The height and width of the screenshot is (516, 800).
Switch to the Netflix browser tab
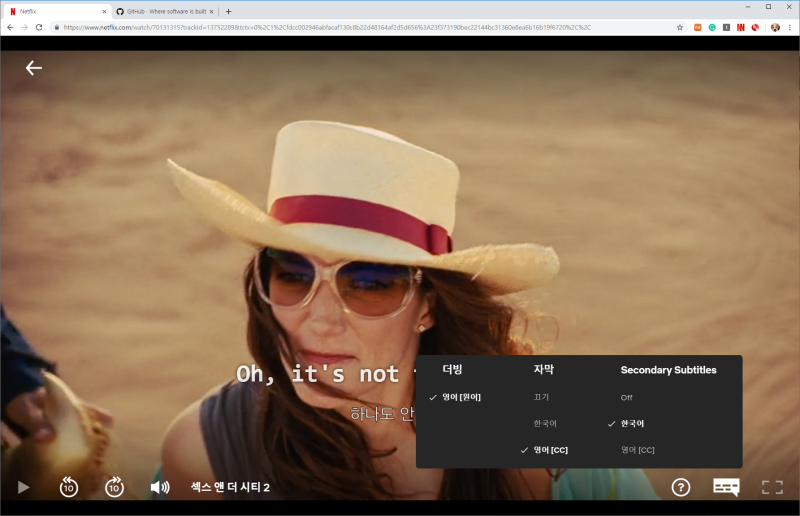(56, 11)
